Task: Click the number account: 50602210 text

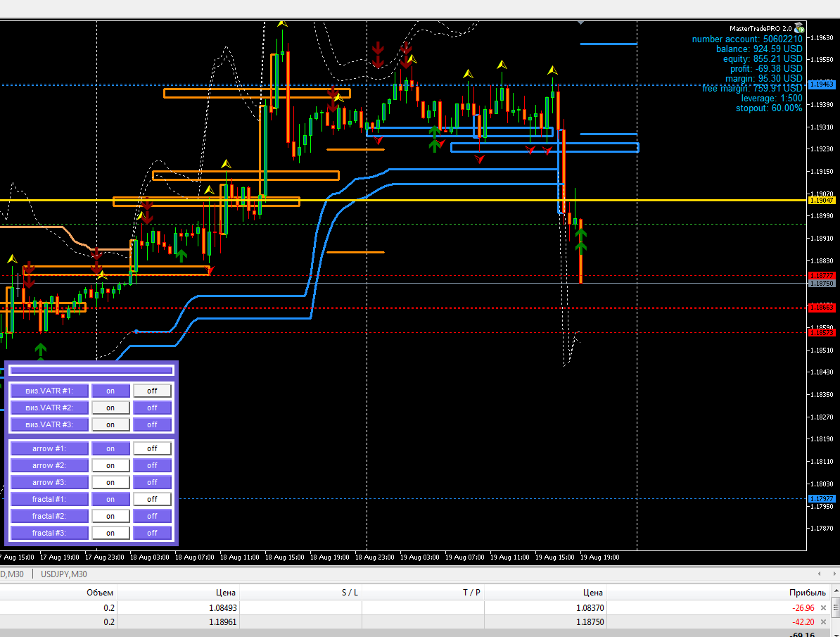Action: click(x=747, y=39)
